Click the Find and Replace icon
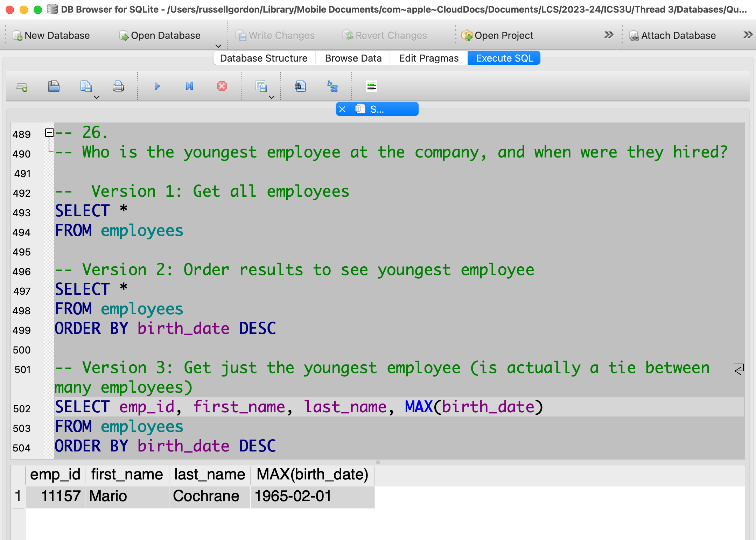 pyautogui.click(x=332, y=86)
